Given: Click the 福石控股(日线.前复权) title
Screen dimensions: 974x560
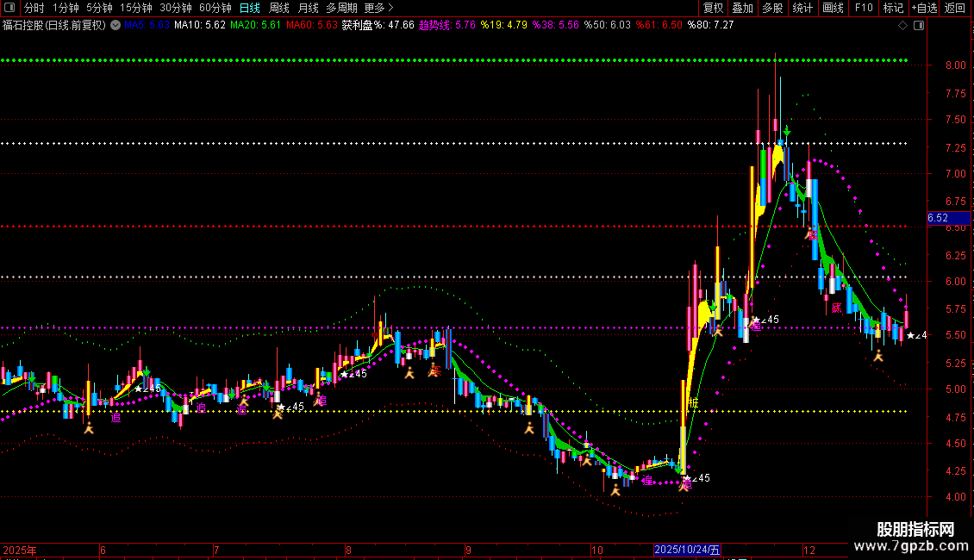Looking at the screenshot, I should pos(54,25).
